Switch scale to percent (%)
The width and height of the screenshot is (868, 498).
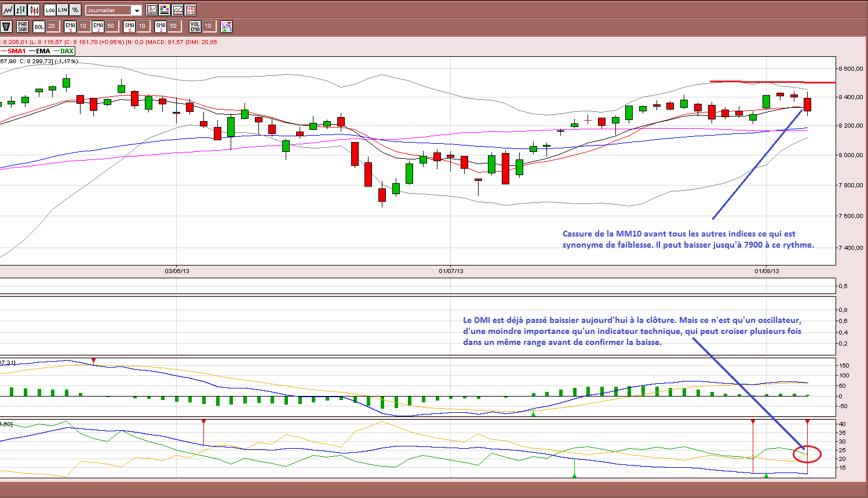point(75,10)
